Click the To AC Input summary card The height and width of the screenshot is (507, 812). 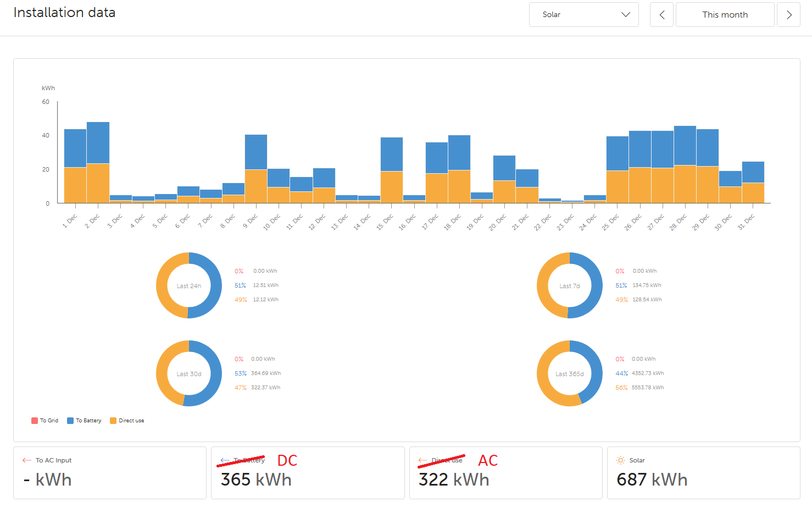pyautogui.click(x=110, y=473)
